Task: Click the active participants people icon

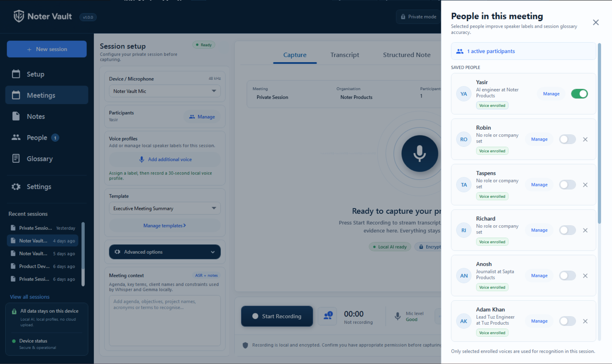Action: click(460, 51)
